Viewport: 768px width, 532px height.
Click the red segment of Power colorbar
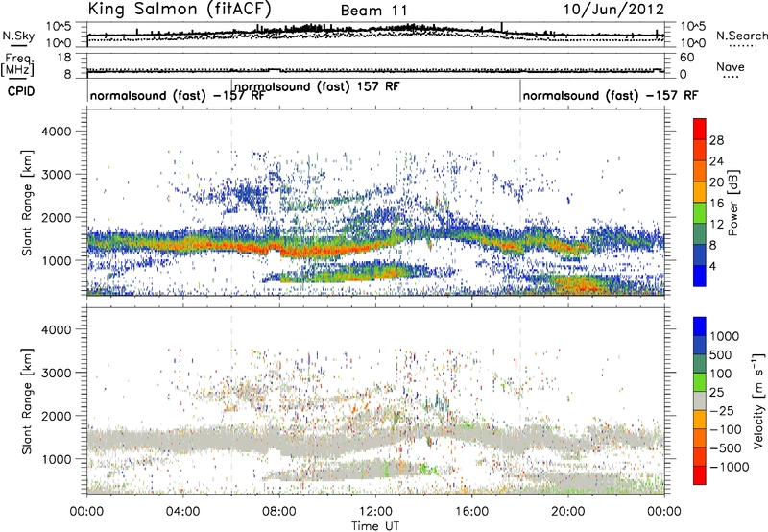[x=700, y=130]
